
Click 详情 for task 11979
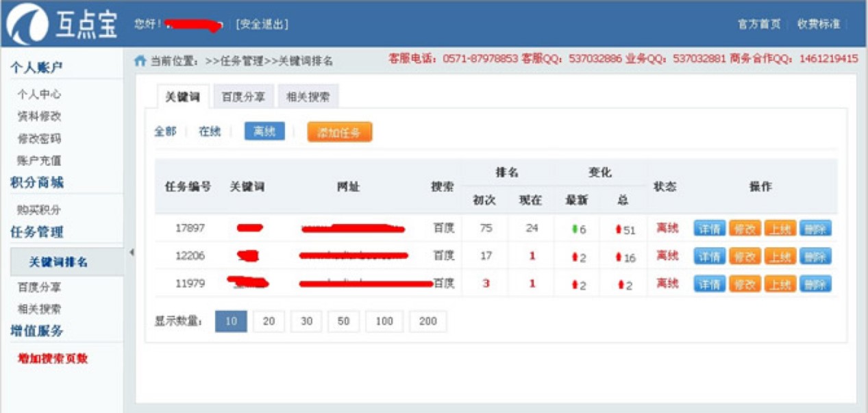(x=709, y=284)
